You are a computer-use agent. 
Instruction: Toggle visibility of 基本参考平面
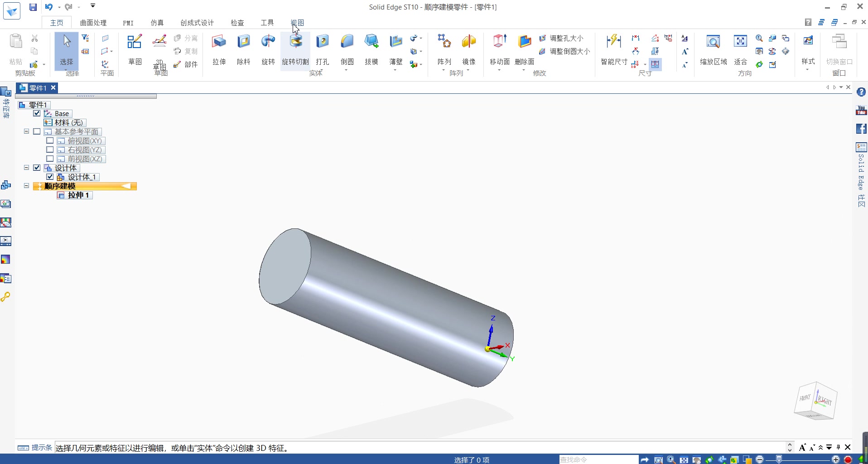click(x=37, y=131)
